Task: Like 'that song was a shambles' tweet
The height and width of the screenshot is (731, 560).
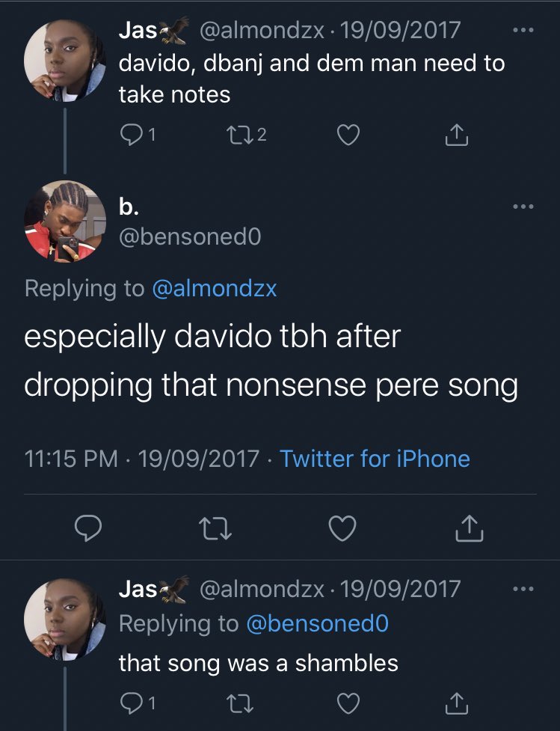Action: point(348,703)
